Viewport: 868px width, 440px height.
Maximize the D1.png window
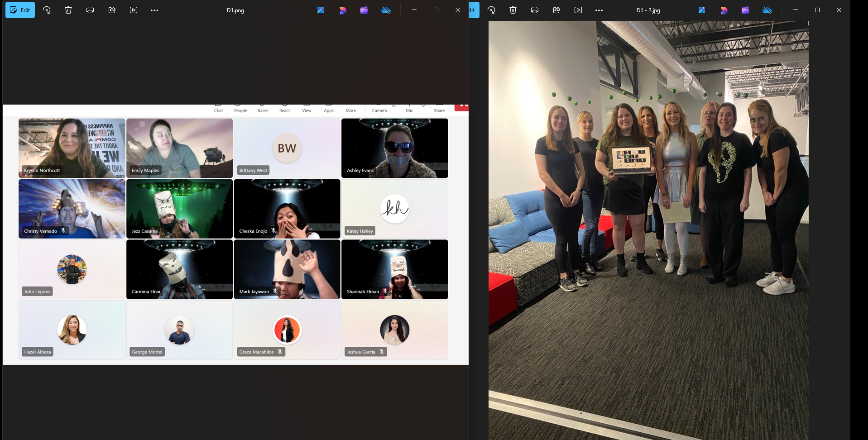tap(436, 10)
